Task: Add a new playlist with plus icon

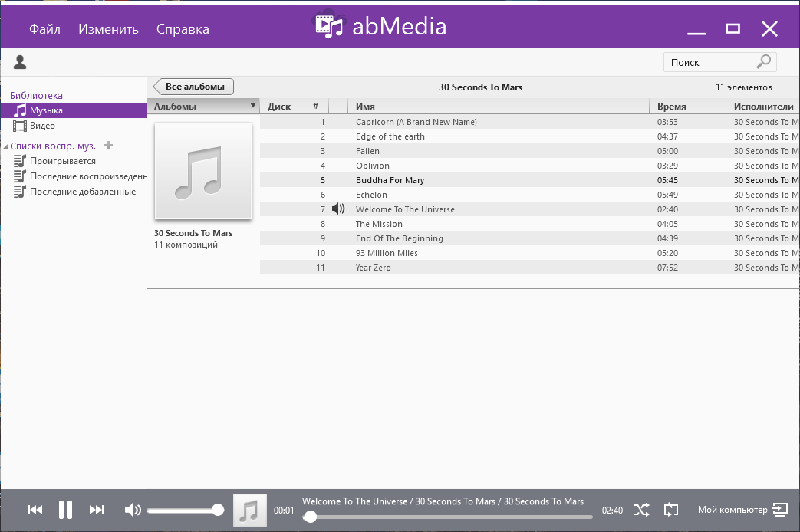Action: click(108, 146)
